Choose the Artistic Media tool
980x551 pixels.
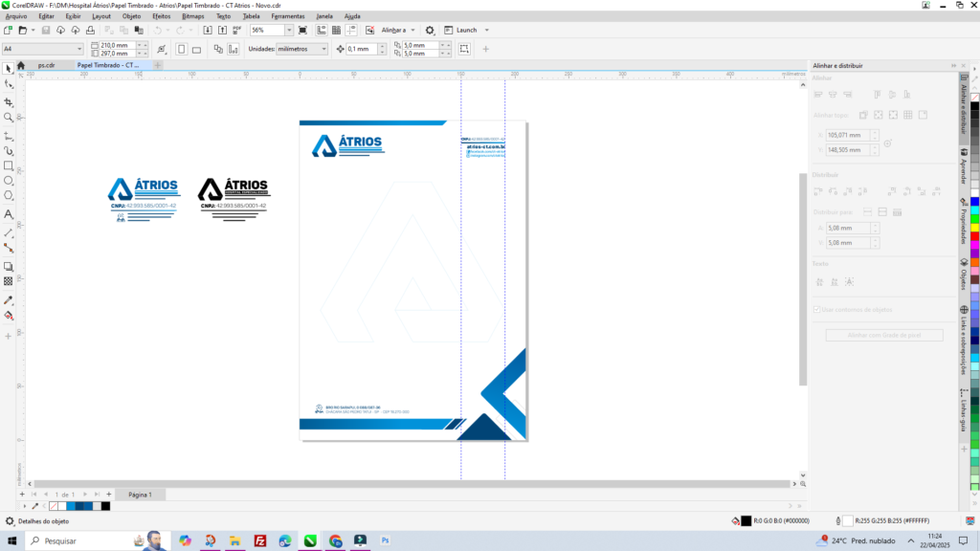pos(8,150)
